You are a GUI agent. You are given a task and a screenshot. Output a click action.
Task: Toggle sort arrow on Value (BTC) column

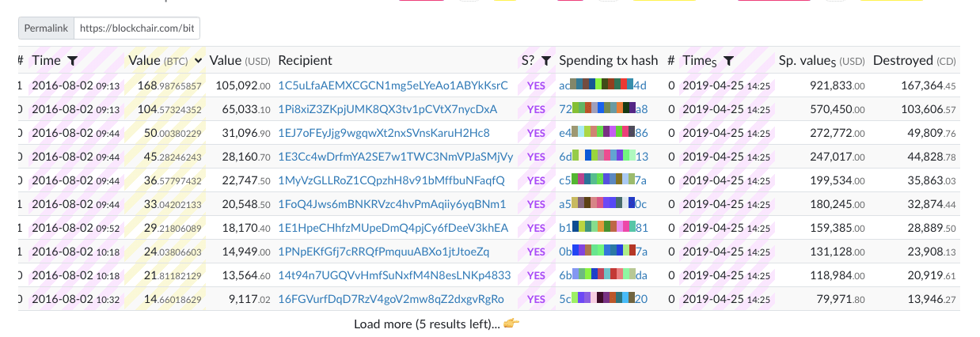click(197, 60)
